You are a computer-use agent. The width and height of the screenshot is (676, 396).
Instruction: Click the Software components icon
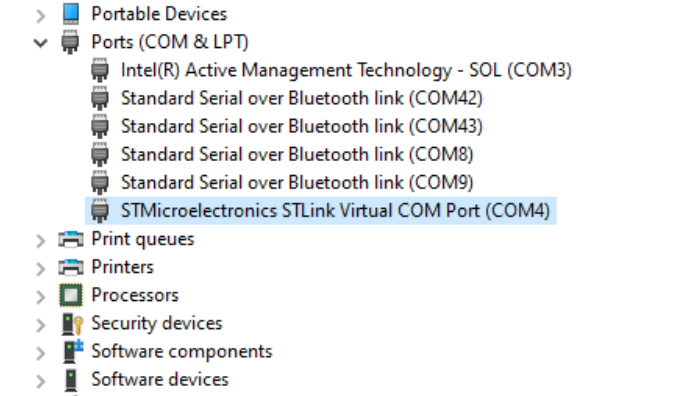click(x=72, y=351)
